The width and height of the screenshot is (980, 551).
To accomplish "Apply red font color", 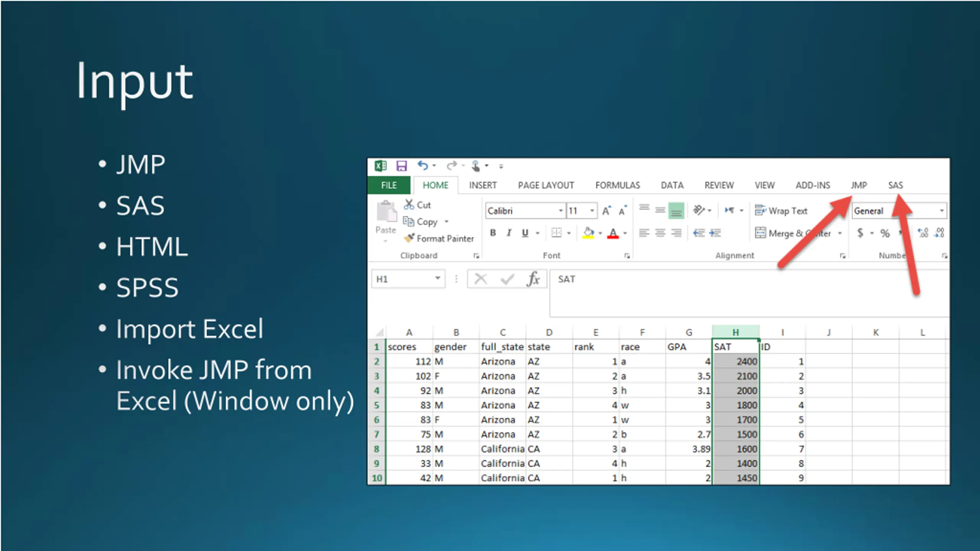I will (613, 233).
